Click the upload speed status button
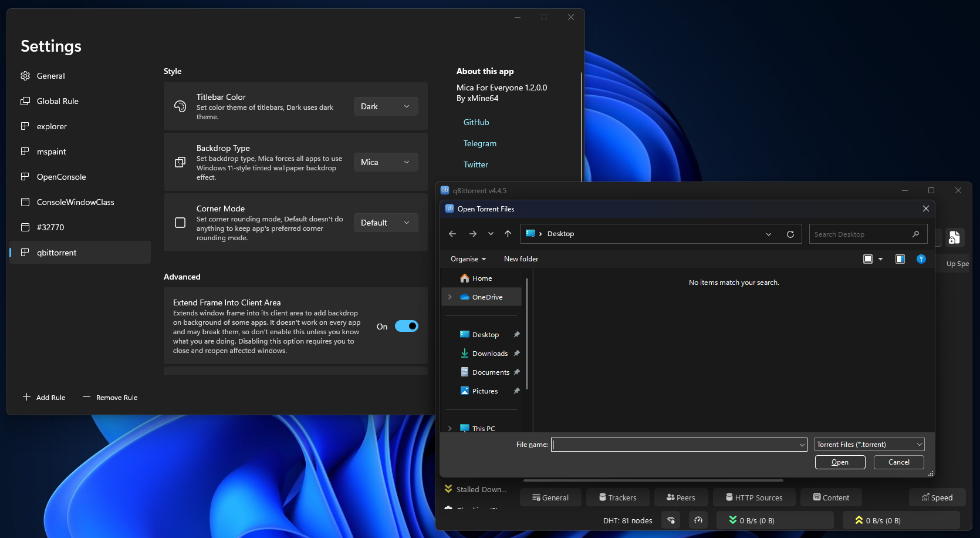 point(901,520)
